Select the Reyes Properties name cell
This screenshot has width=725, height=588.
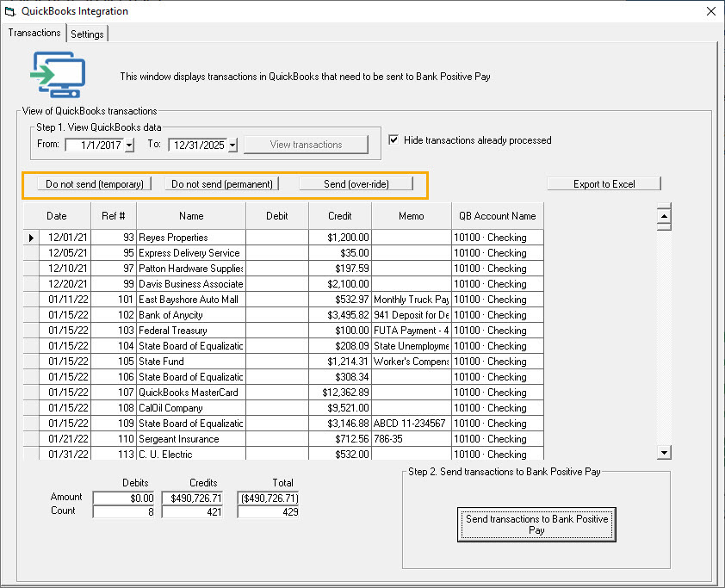pyautogui.click(x=191, y=238)
